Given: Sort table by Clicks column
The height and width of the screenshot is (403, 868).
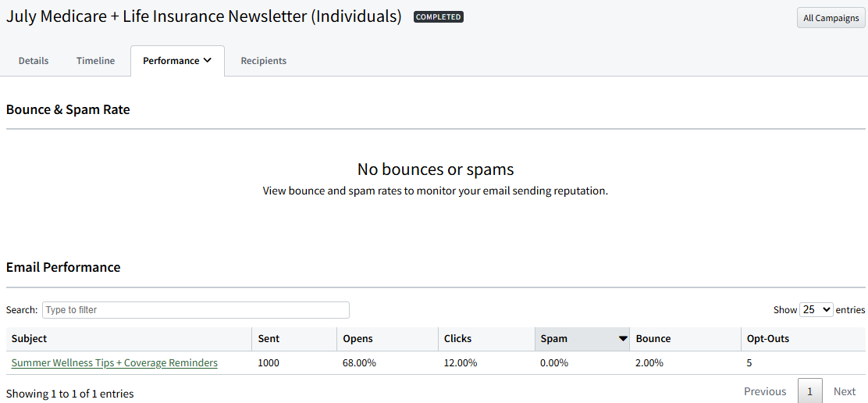Looking at the screenshot, I should (x=486, y=339).
